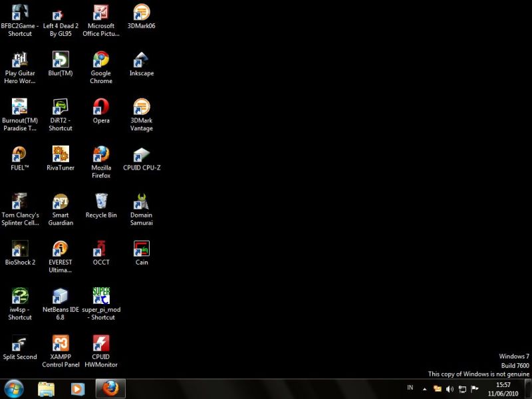532x399 pixels.
Task: Select the FUEL game icon
Action: click(x=20, y=154)
